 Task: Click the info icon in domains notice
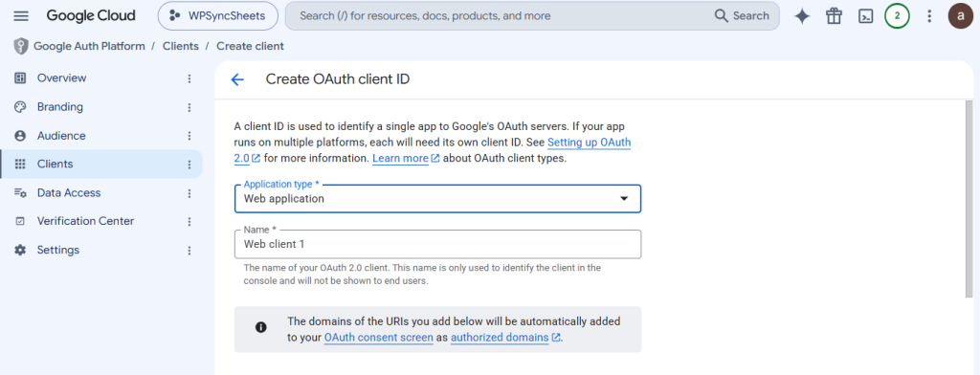pyautogui.click(x=260, y=327)
